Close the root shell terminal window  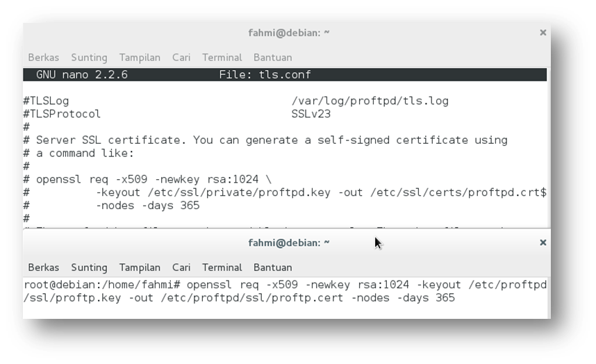[543, 242]
